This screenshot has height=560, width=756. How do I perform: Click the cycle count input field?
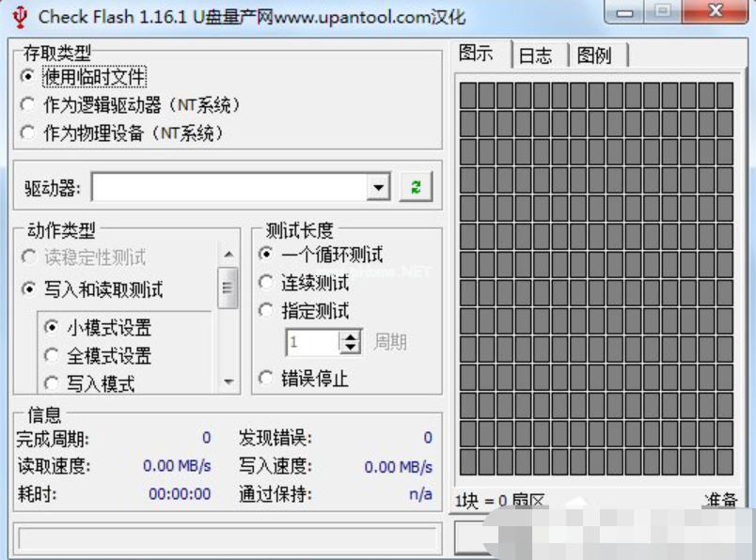pos(312,342)
